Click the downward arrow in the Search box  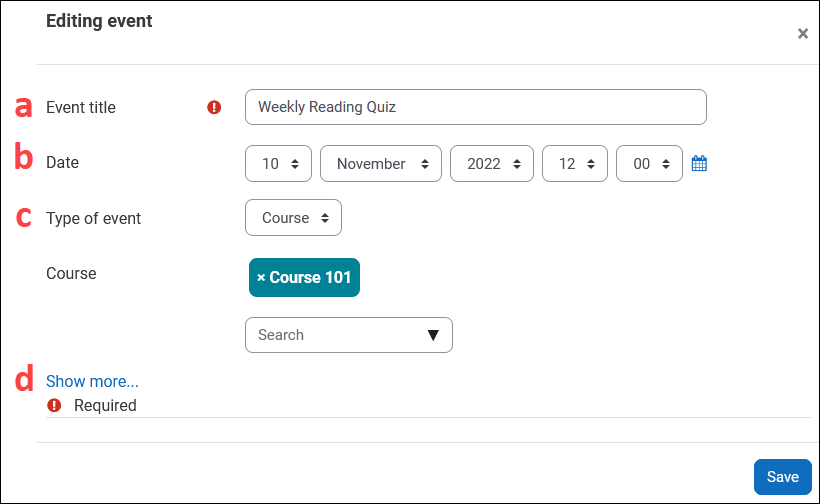click(433, 335)
